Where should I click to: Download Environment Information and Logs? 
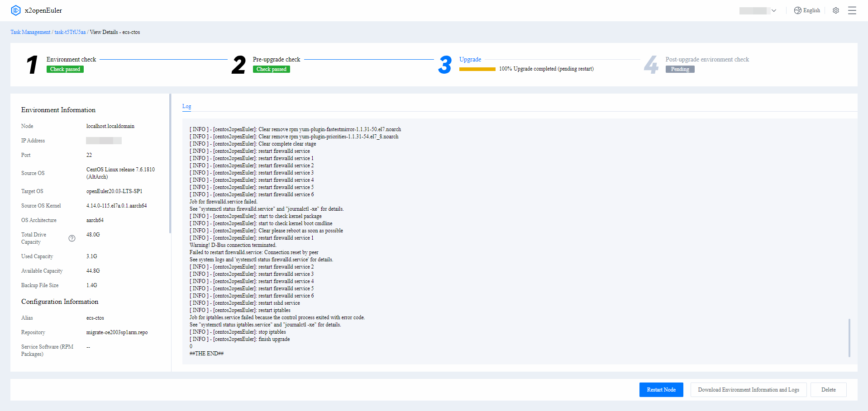click(x=748, y=390)
